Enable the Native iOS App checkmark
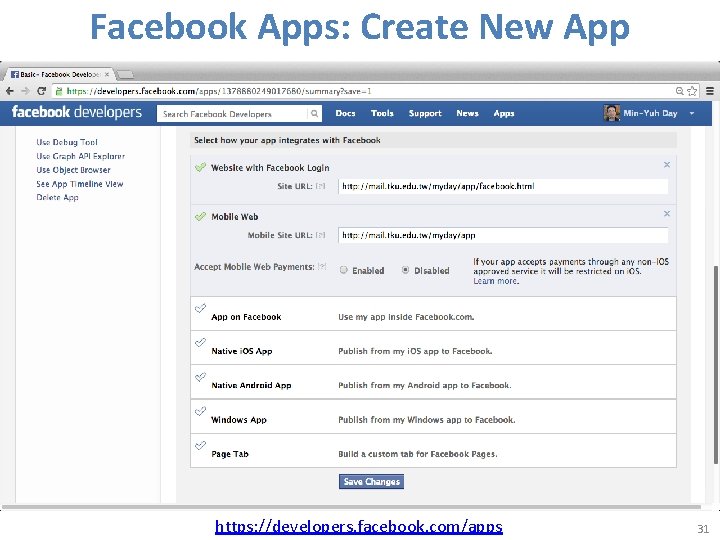 (200, 343)
